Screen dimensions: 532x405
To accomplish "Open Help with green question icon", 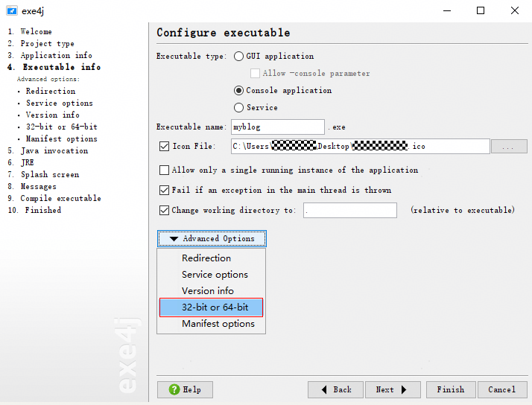I will pos(185,390).
